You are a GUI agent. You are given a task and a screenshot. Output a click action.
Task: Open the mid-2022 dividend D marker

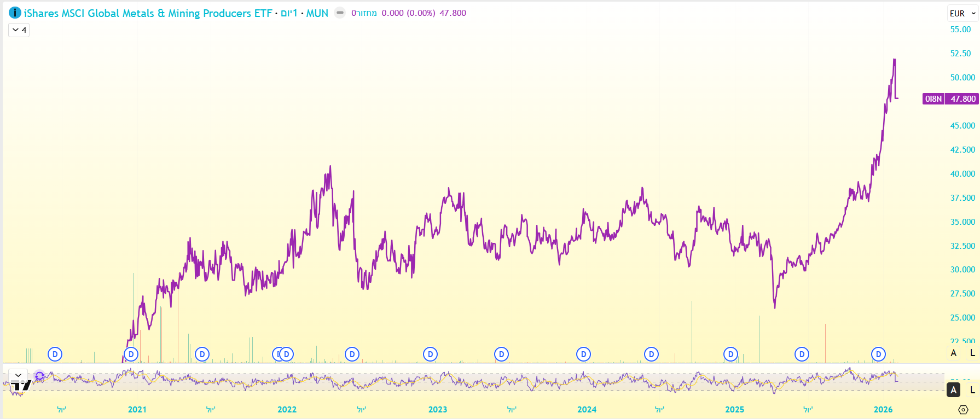[352, 354]
